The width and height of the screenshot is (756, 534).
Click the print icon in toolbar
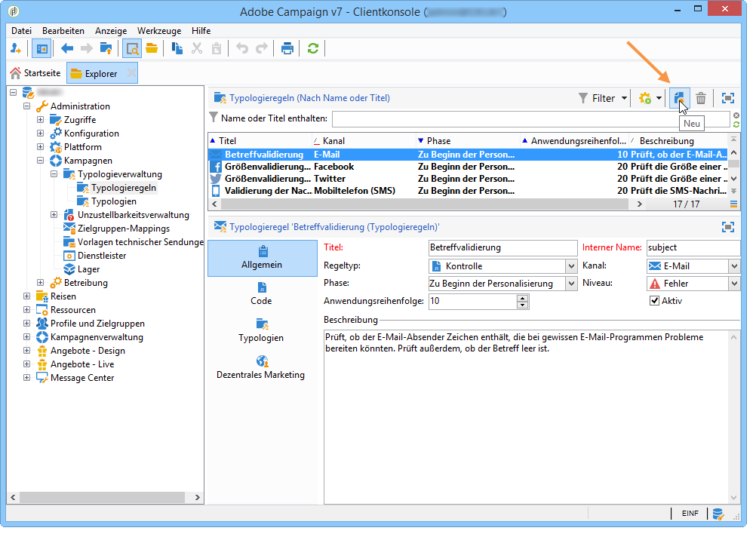(x=287, y=49)
